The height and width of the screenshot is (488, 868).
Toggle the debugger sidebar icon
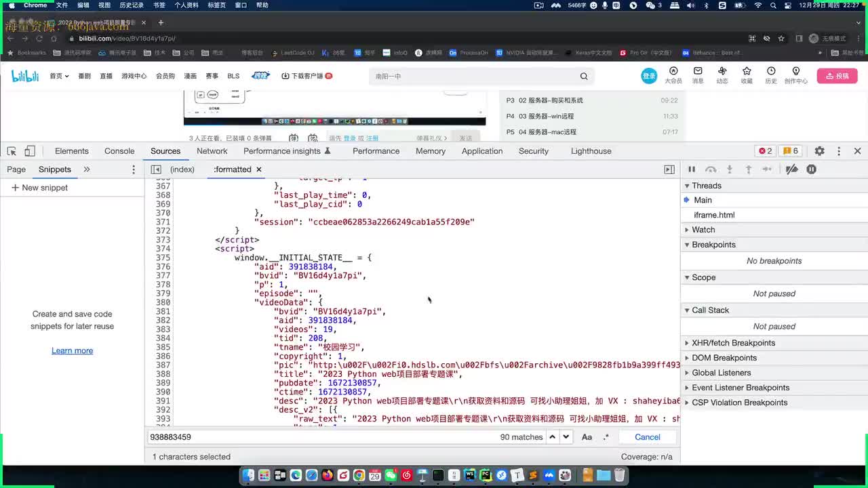[x=669, y=169]
